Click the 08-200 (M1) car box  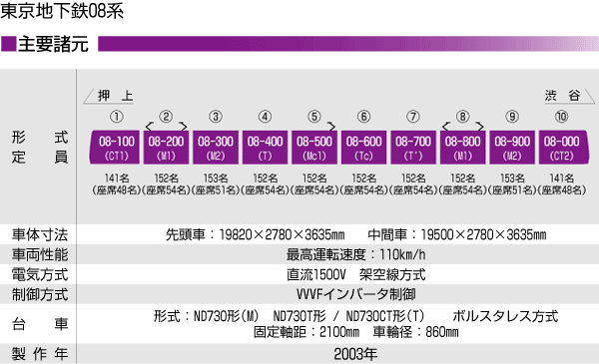[166, 148]
